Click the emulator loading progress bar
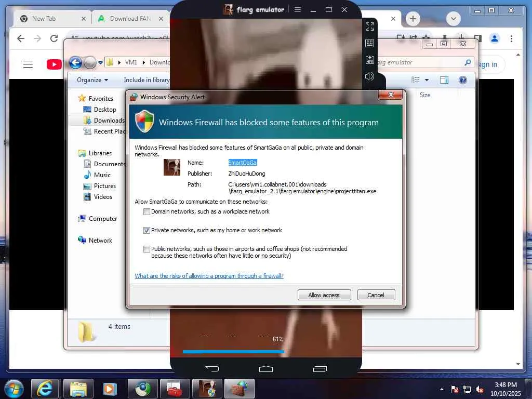The height and width of the screenshot is (399, 532). (x=233, y=352)
